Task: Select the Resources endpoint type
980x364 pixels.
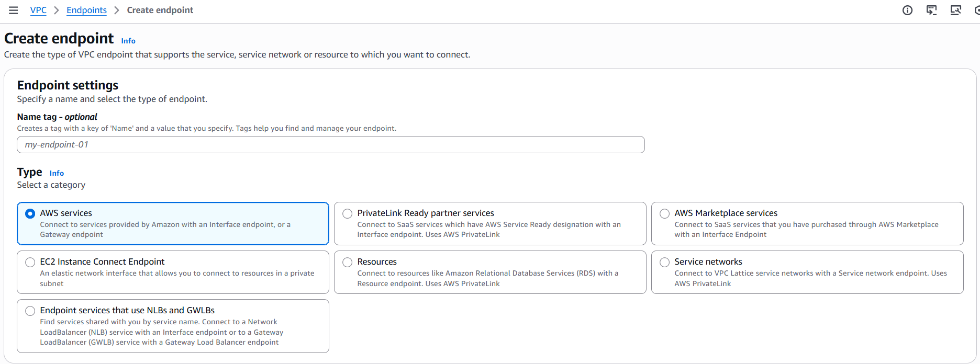Action: [x=348, y=262]
